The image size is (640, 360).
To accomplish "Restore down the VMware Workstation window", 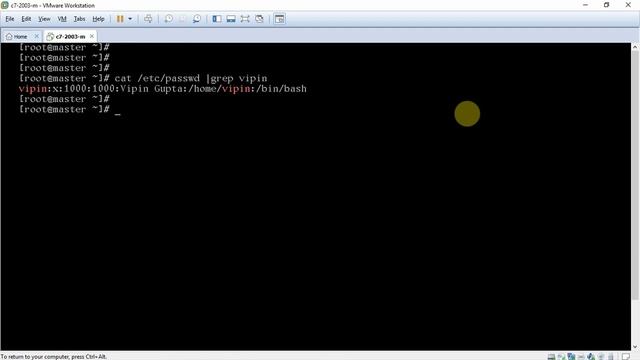I will tap(607, 5).
